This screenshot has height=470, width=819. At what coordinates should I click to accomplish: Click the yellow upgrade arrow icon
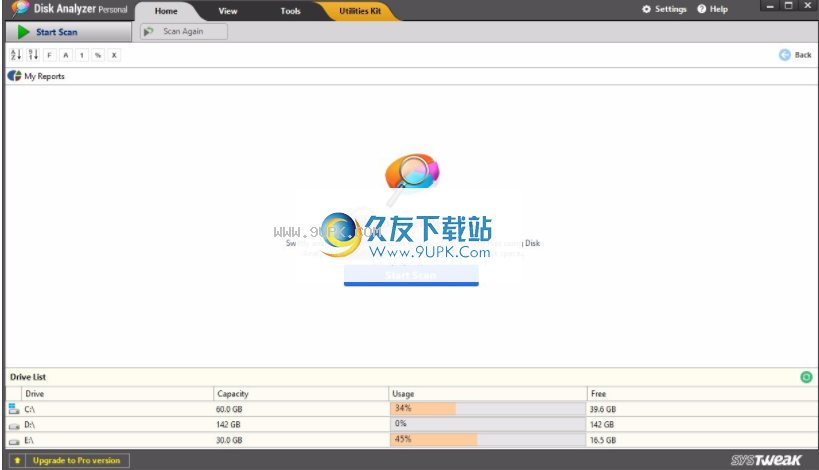[x=17, y=461]
